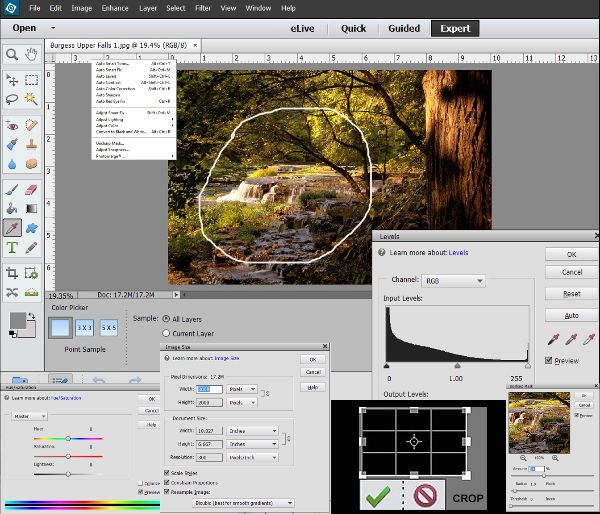Toggle the Preview checkbox in Levels dialog
This screenshot has width=600, height=514.
click(549, 360)
